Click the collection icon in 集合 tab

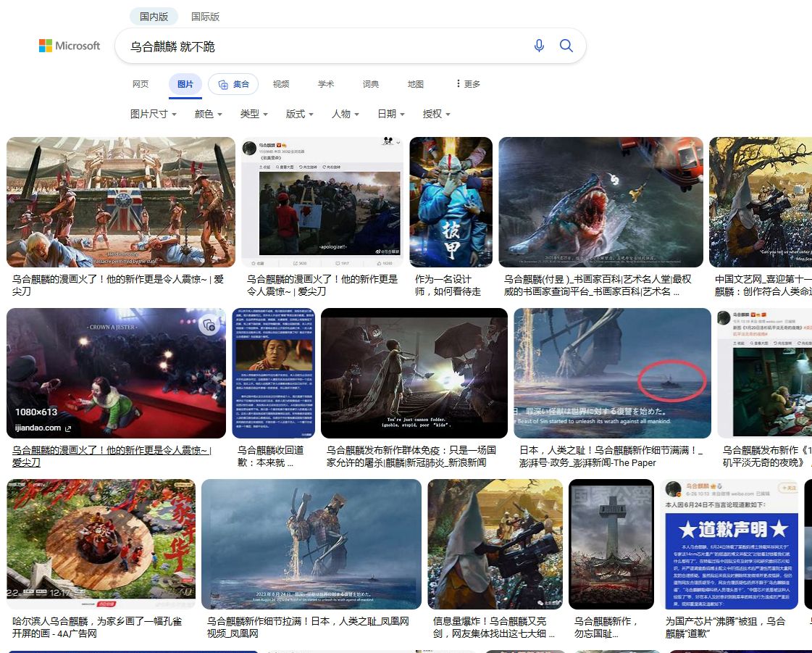pyautogui.click(x=223, y=85)
